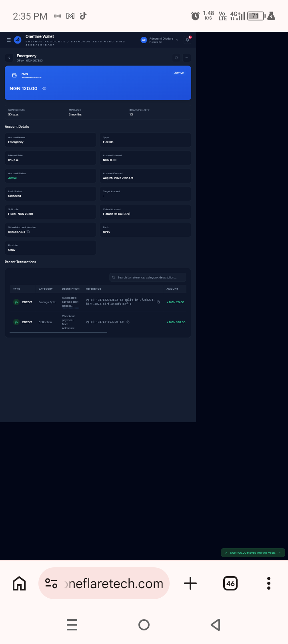Click the 'Active' account status value
The image size is (288, 644).
click(12, 178)
